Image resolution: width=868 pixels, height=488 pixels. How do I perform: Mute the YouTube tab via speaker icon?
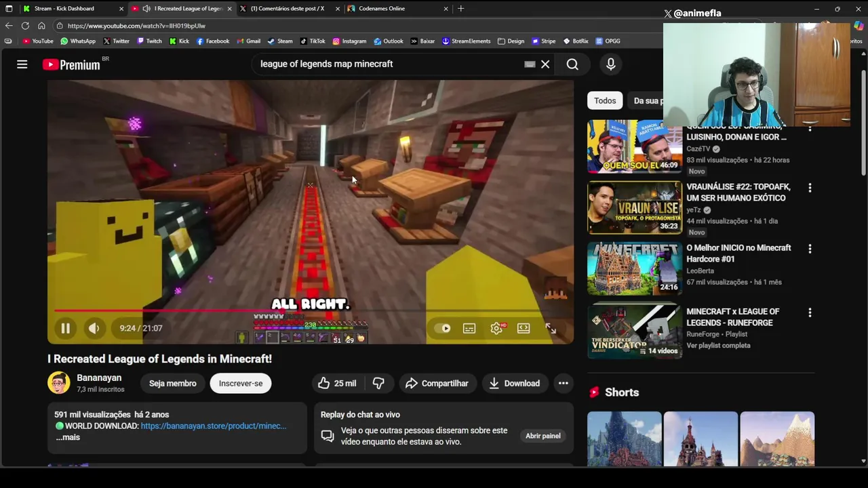pos(146,9)
